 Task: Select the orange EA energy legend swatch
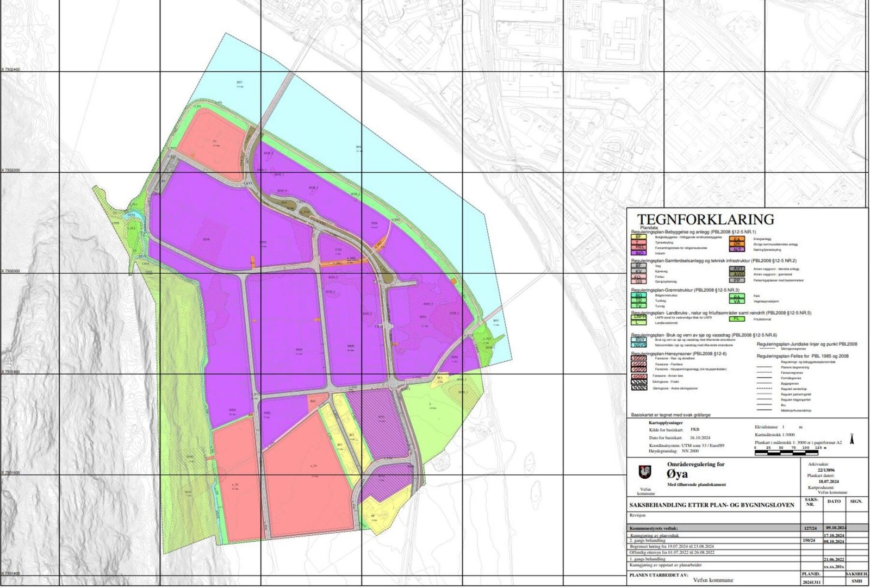[x=737, y=239]
